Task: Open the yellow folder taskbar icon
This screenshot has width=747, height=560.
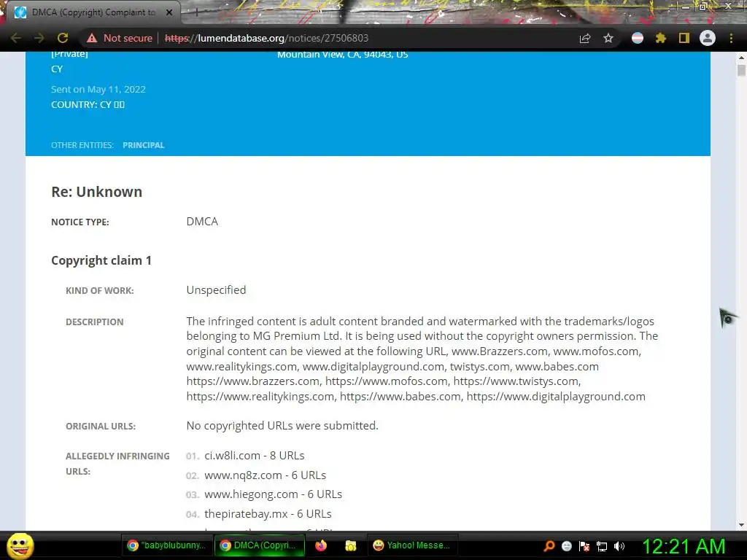Action: click(351, 545)
